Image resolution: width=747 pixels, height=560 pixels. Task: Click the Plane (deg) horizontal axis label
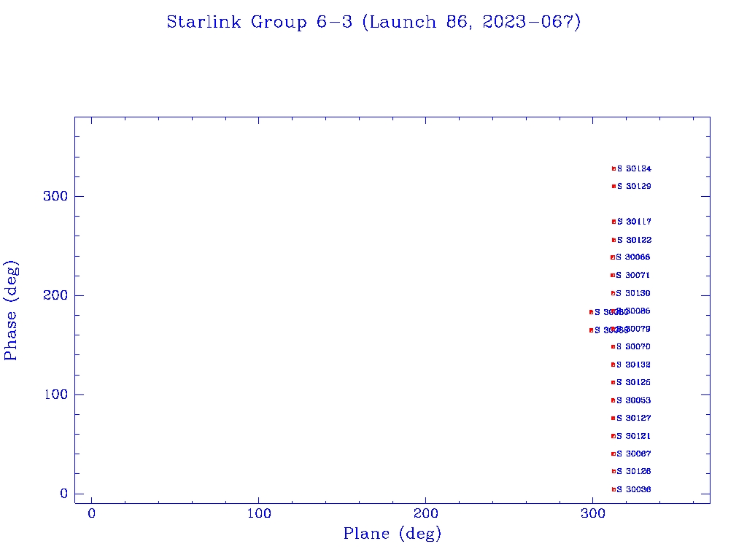tap(392, 534)
